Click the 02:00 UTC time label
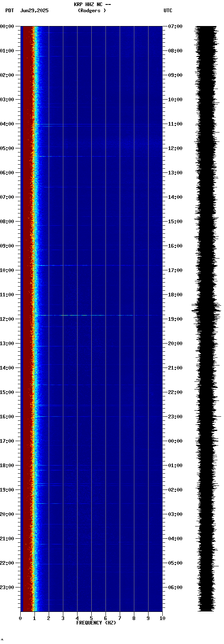224x644 pixels. (175, 490)
